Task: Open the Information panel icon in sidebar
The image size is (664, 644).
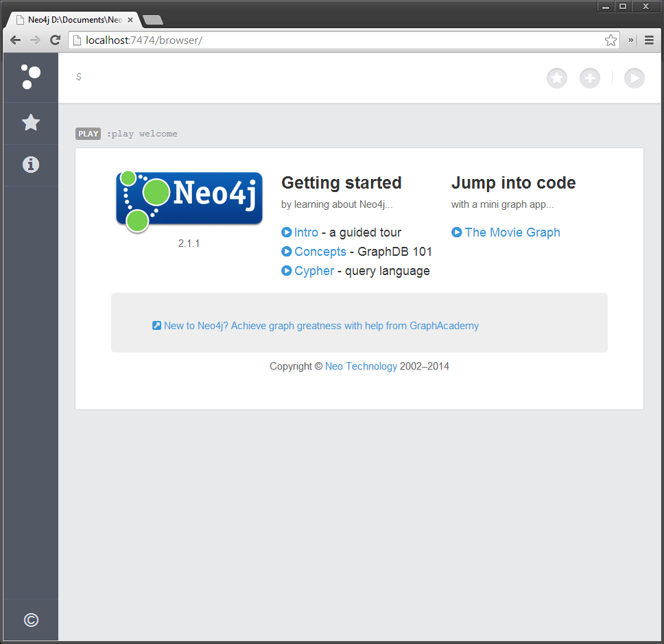Action: (x=30, y=165)
